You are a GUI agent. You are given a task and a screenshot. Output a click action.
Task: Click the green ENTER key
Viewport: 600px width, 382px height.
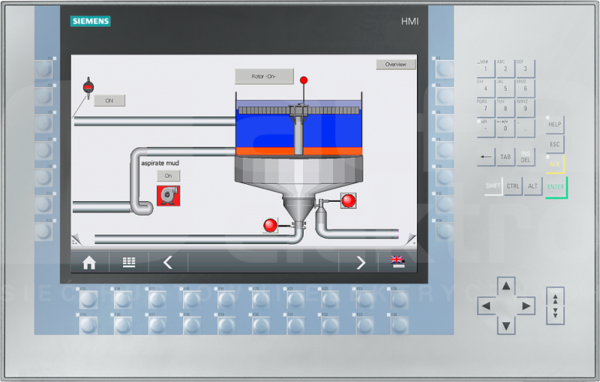click(556, 188)
